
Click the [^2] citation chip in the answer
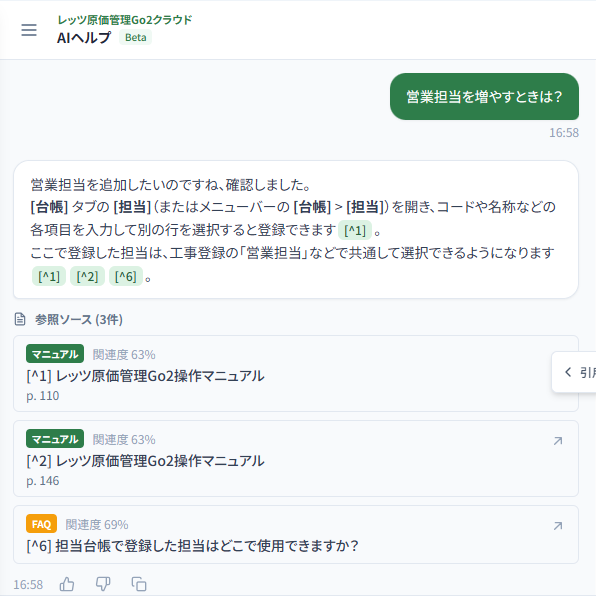tap(87, 276)
